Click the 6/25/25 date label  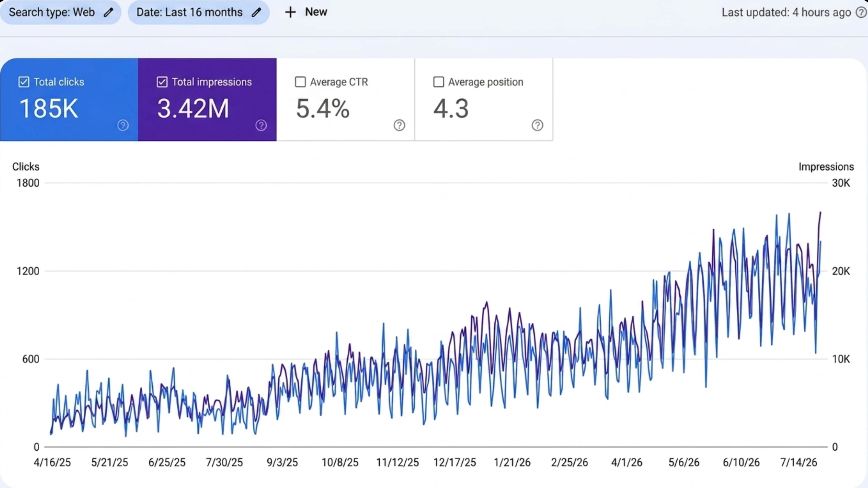167,463
